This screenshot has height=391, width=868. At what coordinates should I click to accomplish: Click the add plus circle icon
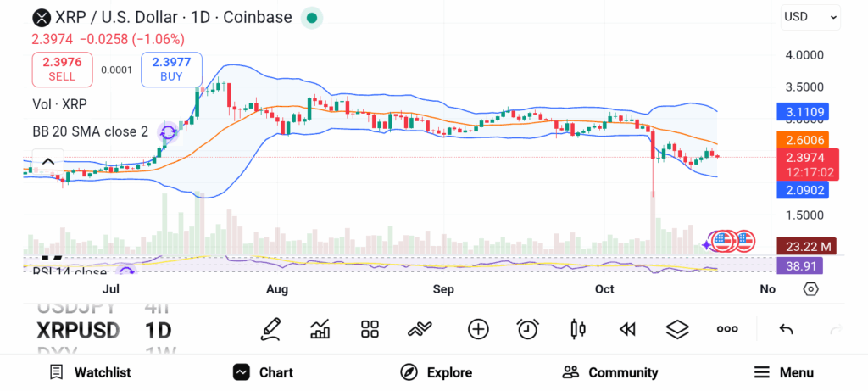pyautogui.click(x=478, y=329)
